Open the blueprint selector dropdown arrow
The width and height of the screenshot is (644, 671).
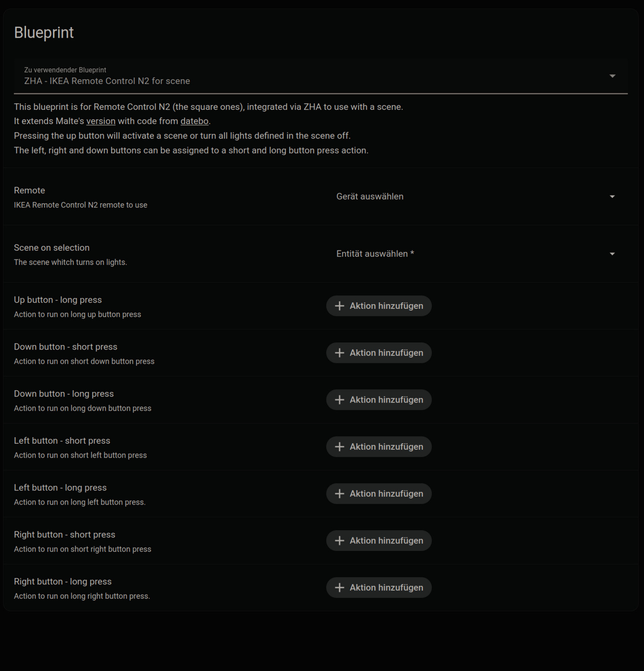pos(612,76)
